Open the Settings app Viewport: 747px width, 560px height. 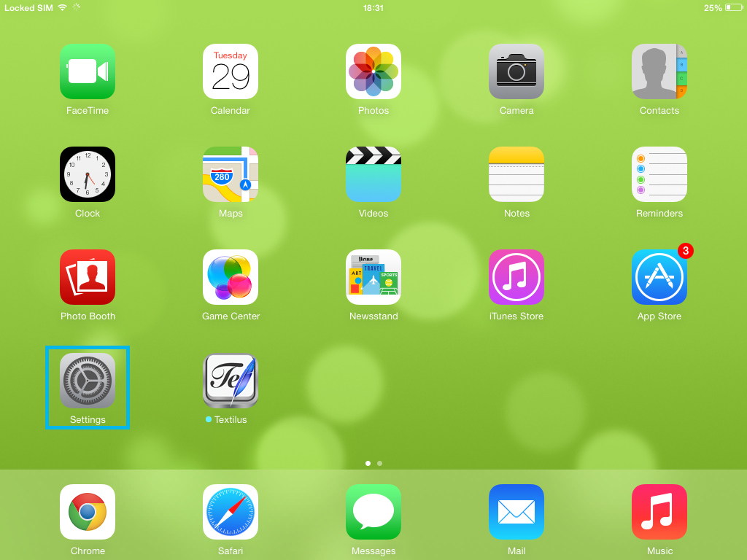tap(88, 381)
